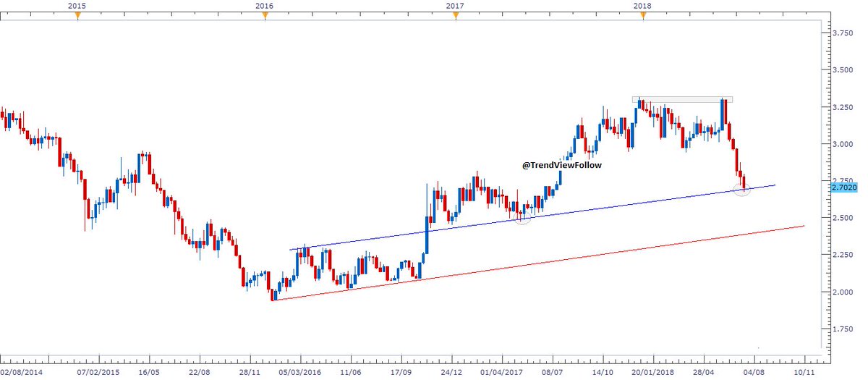Click the 2017 orange year marker triangle
The image size is (868, 380).
coord(456,16)
